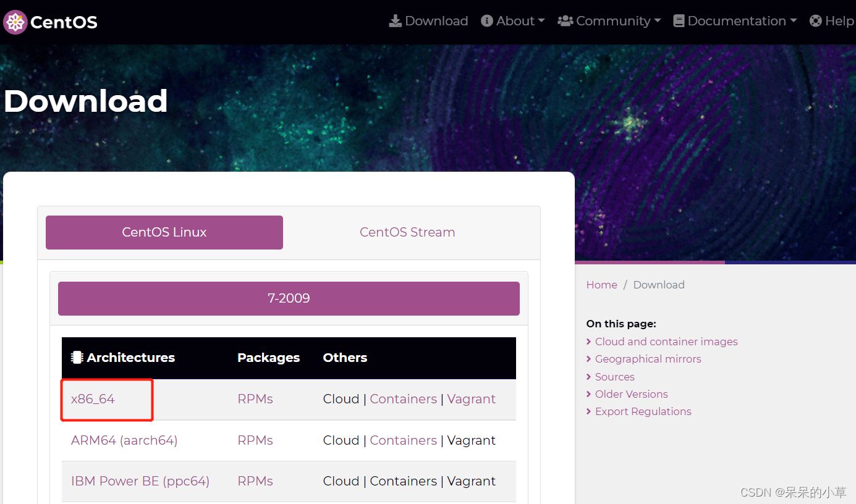The image size is (856, 504).
Task: Open RPMs link in ppc64 row
Action: [255, 481]
